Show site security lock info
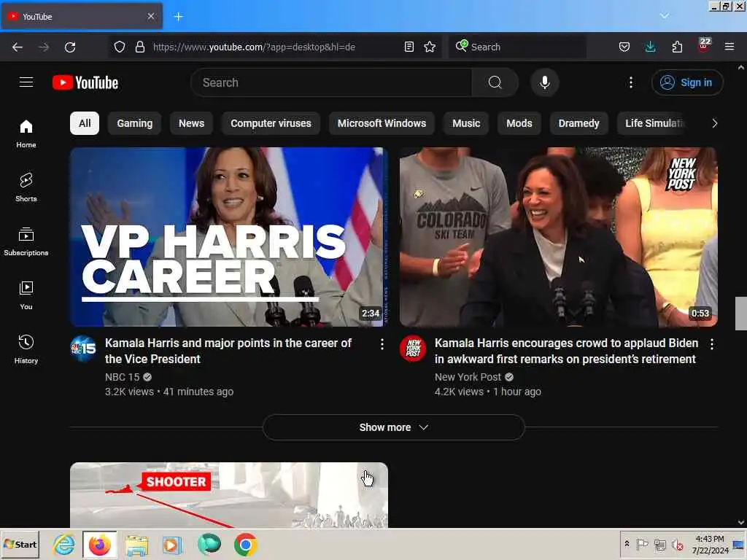Screen dimensions: 747x560 (139, 47)
